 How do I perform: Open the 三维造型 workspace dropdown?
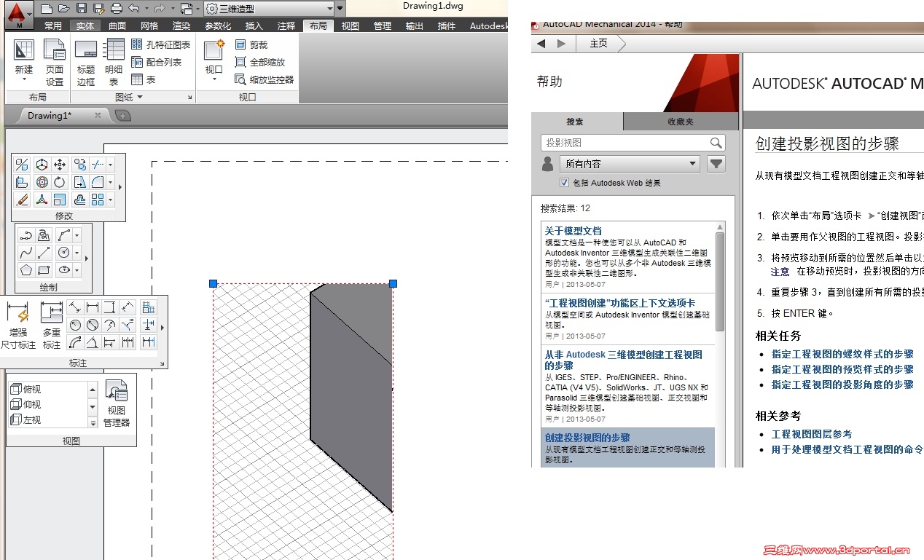pyautogui.click(x=268, y=9)
